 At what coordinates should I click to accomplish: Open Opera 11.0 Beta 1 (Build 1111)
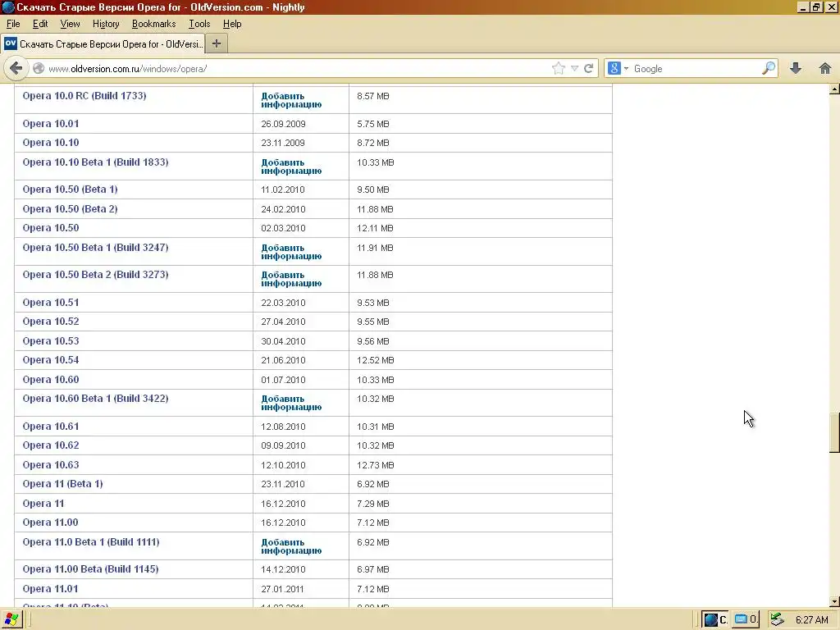point(91,541)
